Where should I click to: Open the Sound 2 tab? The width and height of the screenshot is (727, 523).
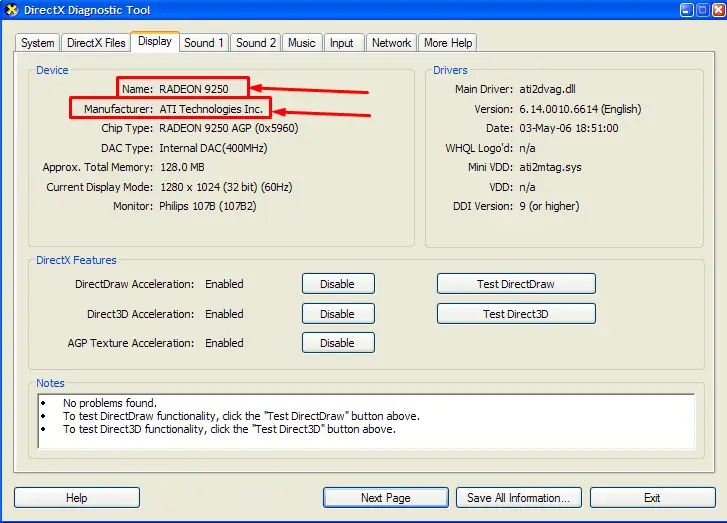click(256, 43)
